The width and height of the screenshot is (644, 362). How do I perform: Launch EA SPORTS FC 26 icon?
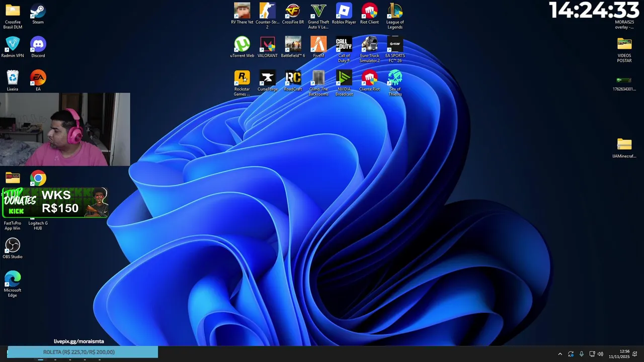(395, 50)
